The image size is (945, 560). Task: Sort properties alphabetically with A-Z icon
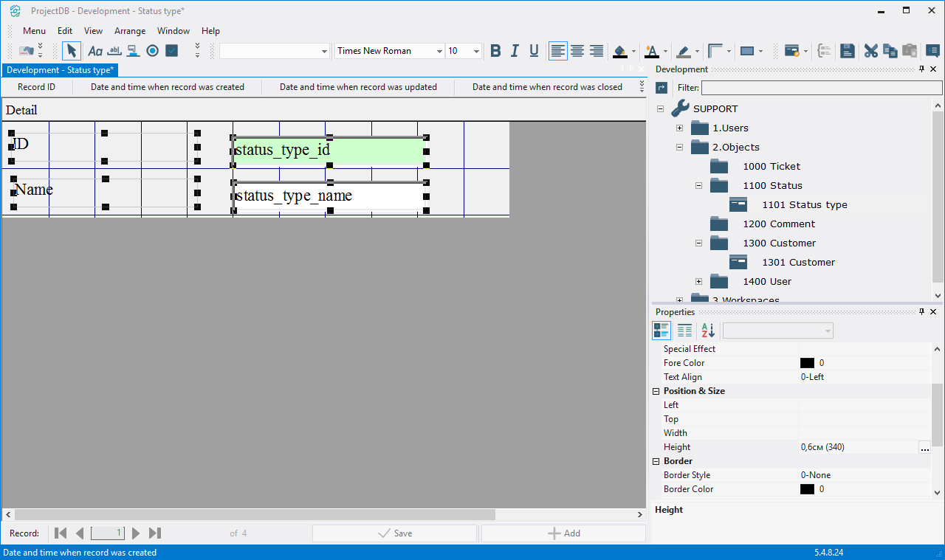[708, 331]
